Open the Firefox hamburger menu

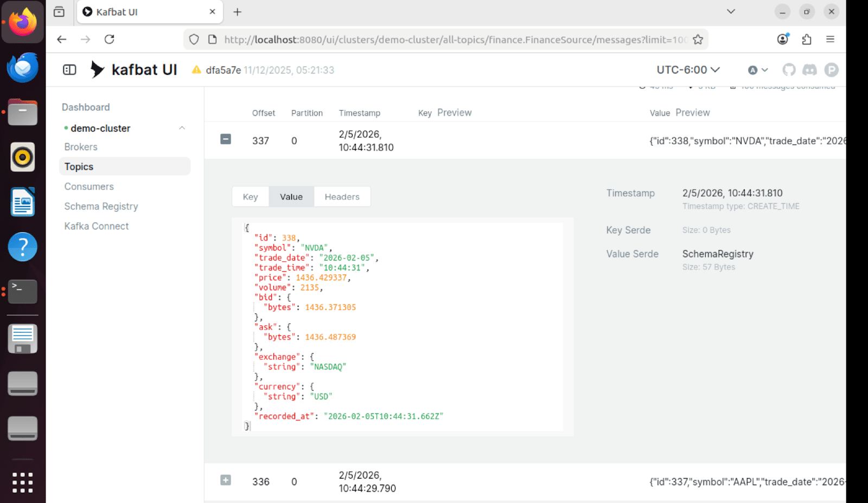point(830,39)
